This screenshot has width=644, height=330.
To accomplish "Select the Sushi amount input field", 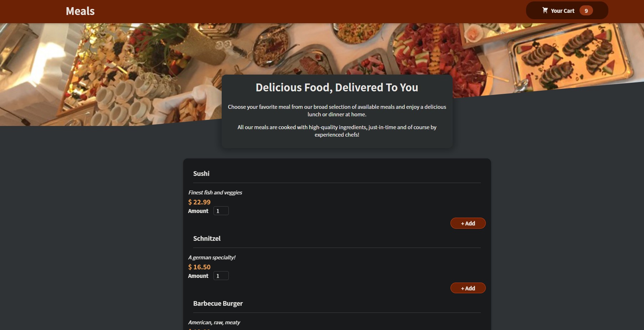I will pos(220,210).
